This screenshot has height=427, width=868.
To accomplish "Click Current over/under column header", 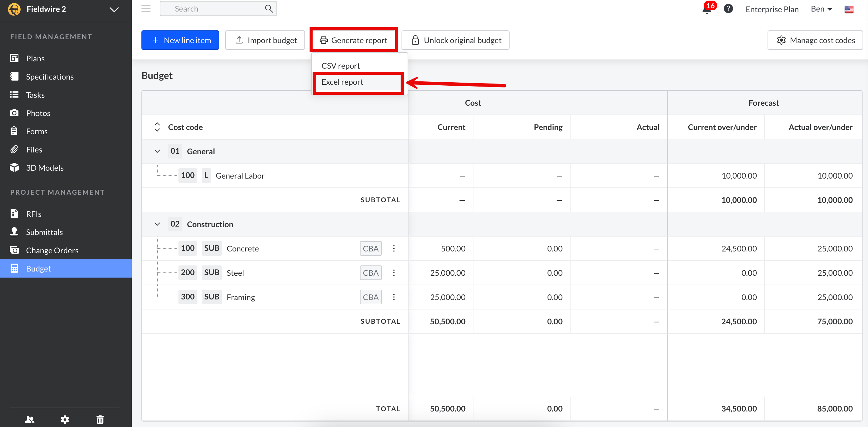I will pyautogui.click(x=722, y=127).
